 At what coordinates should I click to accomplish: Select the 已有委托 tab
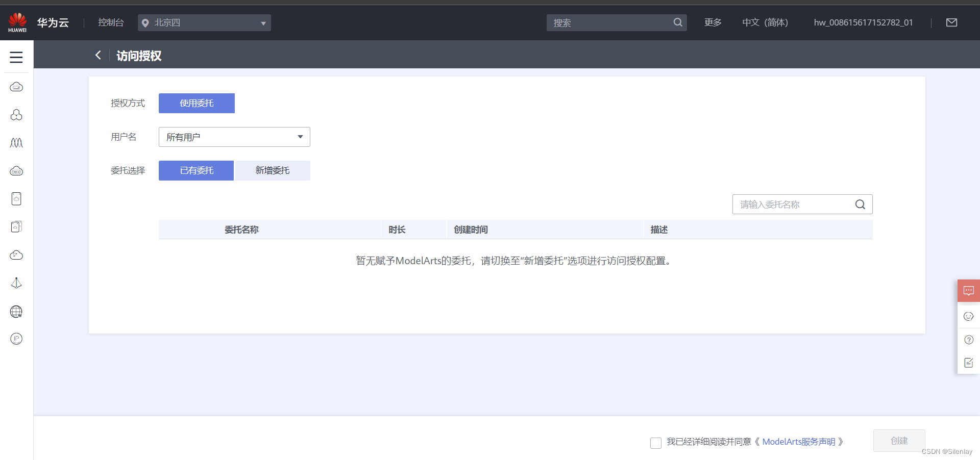[196, 170]
